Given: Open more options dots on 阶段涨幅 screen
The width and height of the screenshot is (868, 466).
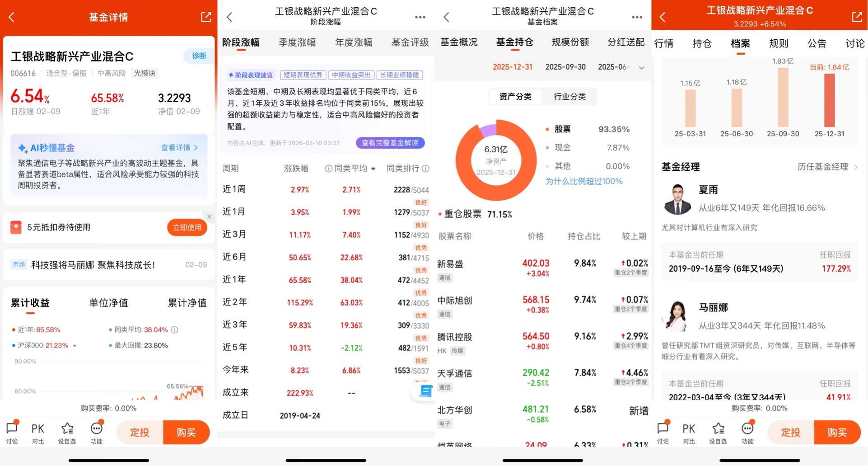Looking at the screenshot, I should pos(420,17).
